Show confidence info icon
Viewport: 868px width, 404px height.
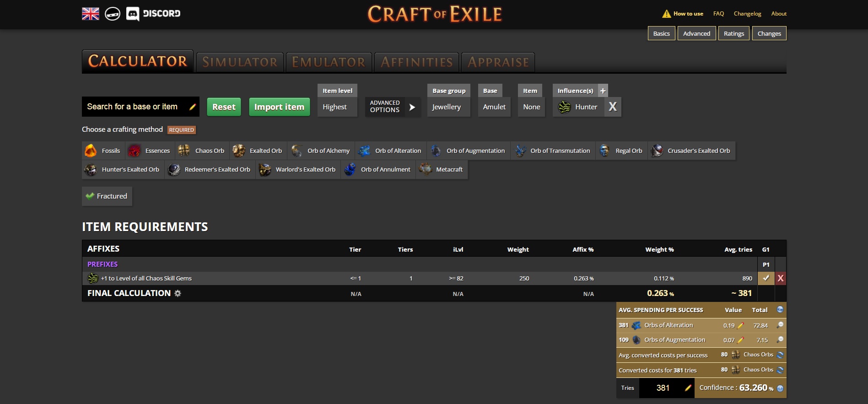point(780,388)
